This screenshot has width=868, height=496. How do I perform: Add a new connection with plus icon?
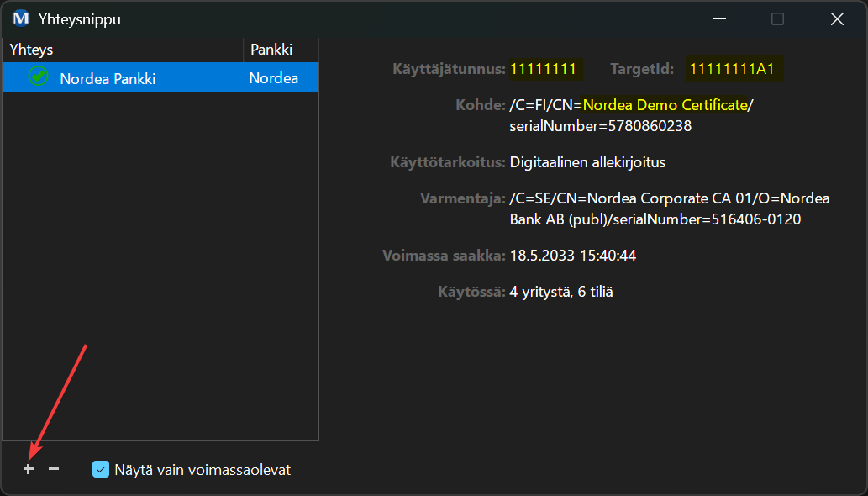tap(29, 469)
